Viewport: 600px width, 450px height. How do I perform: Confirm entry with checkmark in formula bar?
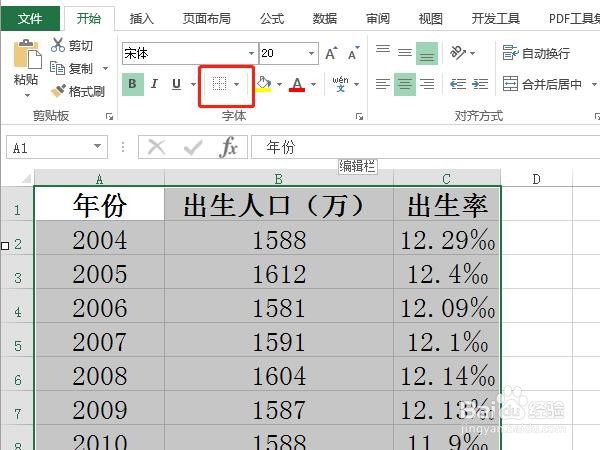pyautogui.click(x=193, y=147)
